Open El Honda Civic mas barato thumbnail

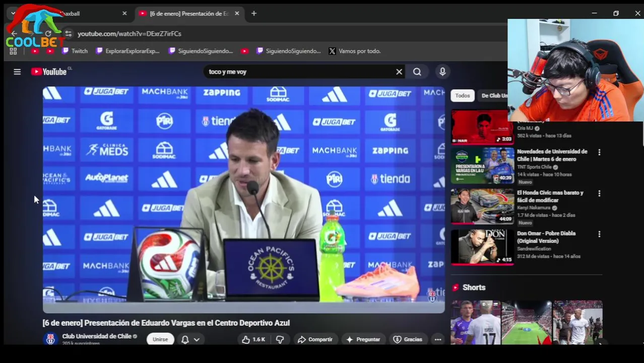482,206
